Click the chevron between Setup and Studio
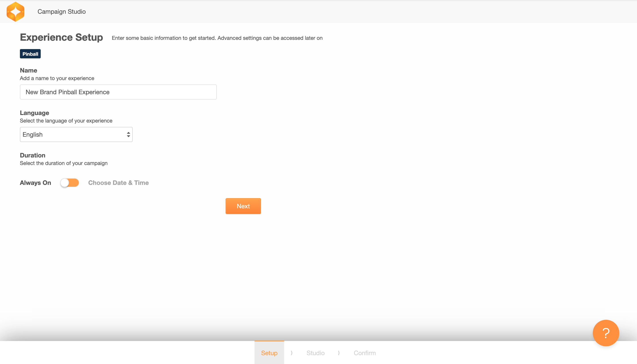Image resolution: width=637 pixels, height=364 pixels. [292, 353]
